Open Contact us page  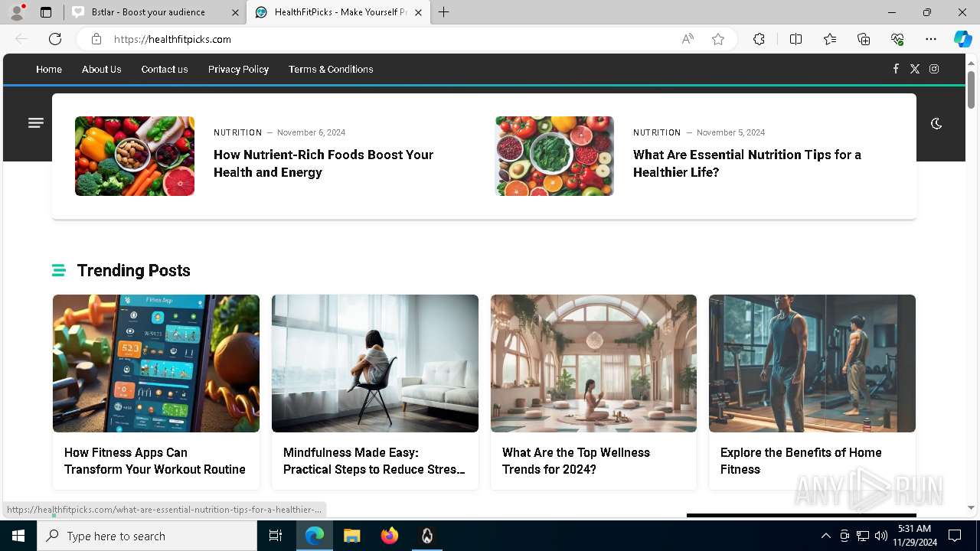165,69
